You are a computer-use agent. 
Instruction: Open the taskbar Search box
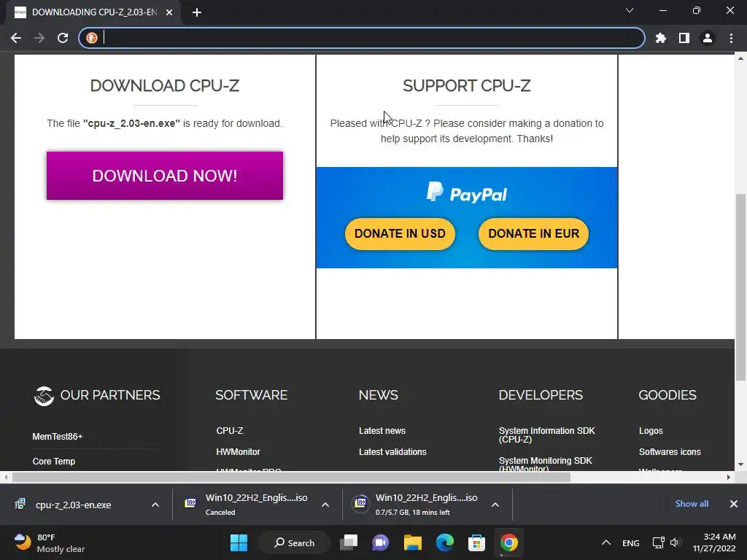[295, 542]
